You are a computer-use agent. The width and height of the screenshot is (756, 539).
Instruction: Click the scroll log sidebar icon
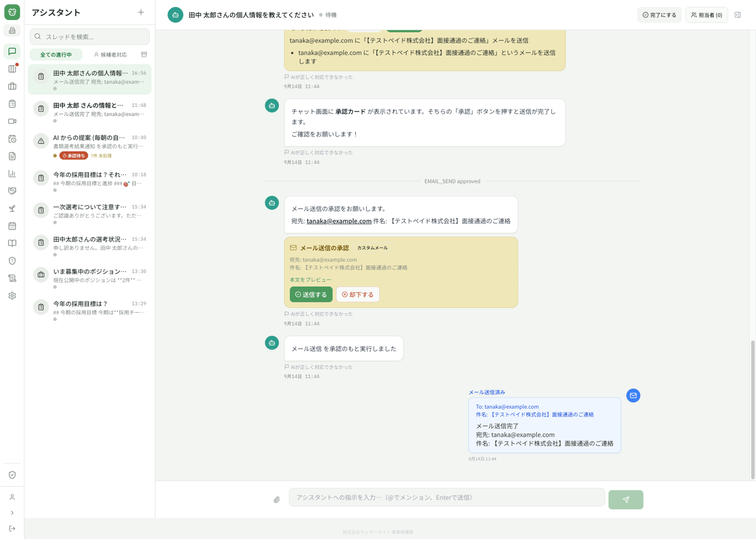[12, 278]
